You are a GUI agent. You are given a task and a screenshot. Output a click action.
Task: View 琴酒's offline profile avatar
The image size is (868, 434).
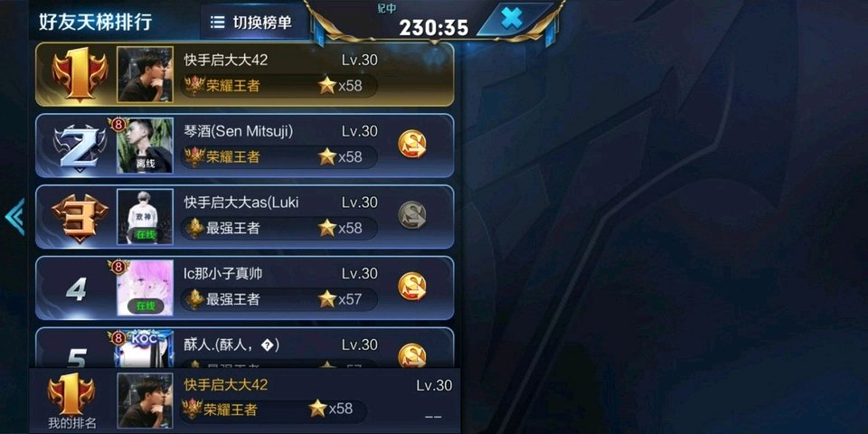coord(145,146)
